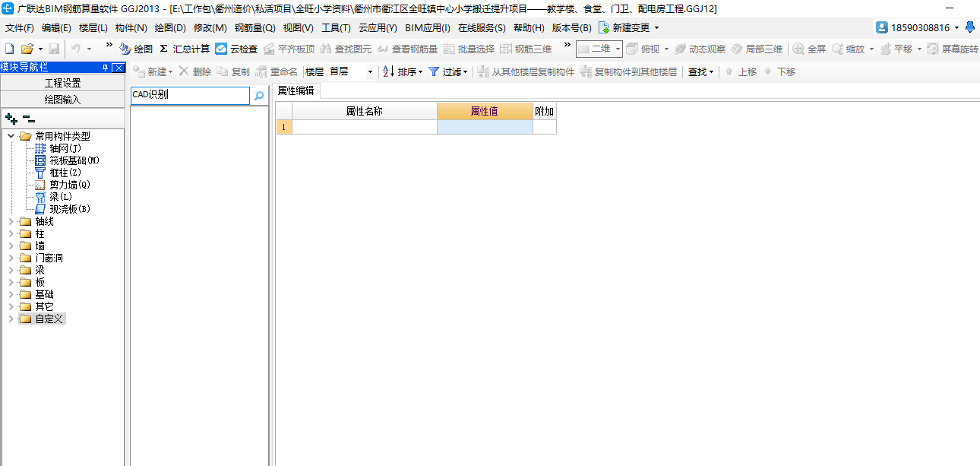
Task: Click 局部三维 toolbar icon
Action: tap(737, 49)
